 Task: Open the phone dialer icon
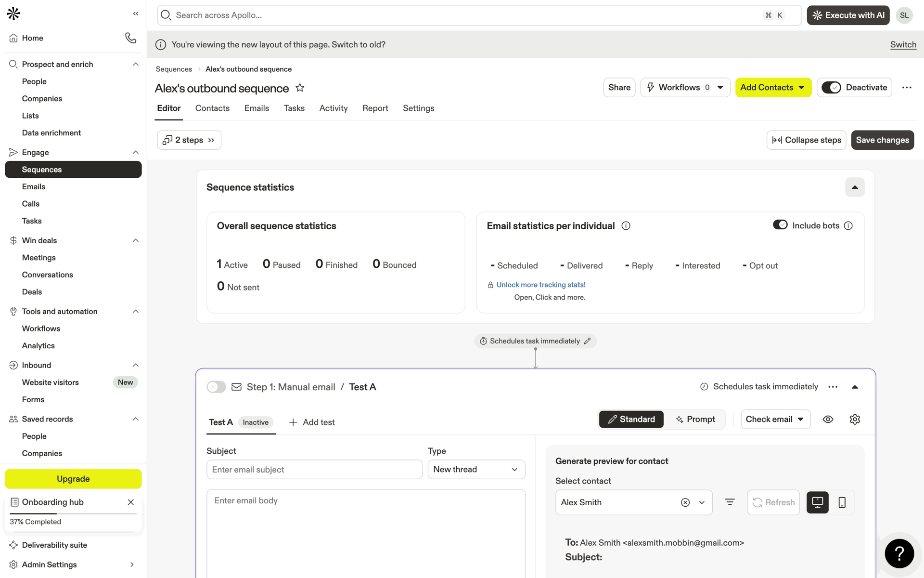point(130,38)
